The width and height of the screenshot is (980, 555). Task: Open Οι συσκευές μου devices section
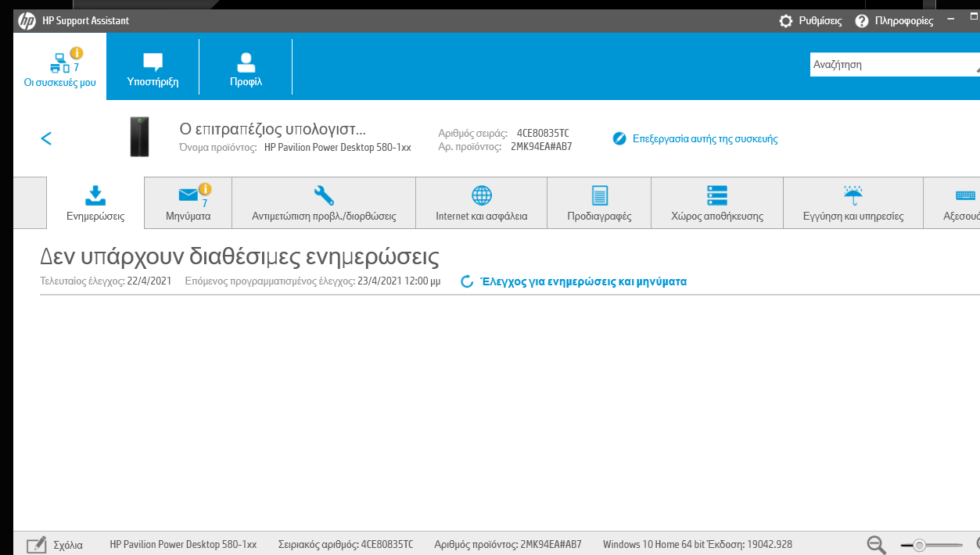pyautogui.click(x=59, y=67)
